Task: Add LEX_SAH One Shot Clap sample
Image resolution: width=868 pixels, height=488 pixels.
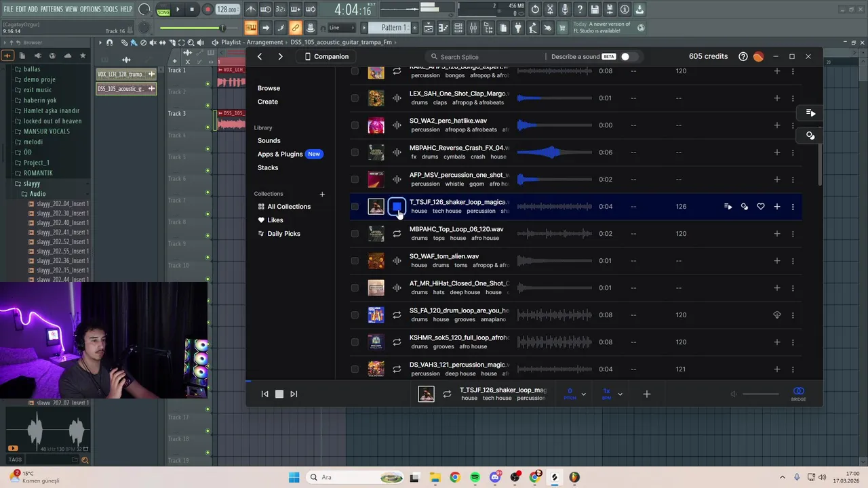Action: 777,98
